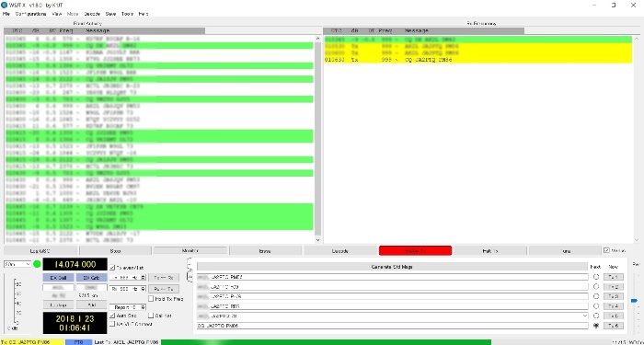644x345 pixels.
Task: Open the Tools menu
Action: coord(127,14)
